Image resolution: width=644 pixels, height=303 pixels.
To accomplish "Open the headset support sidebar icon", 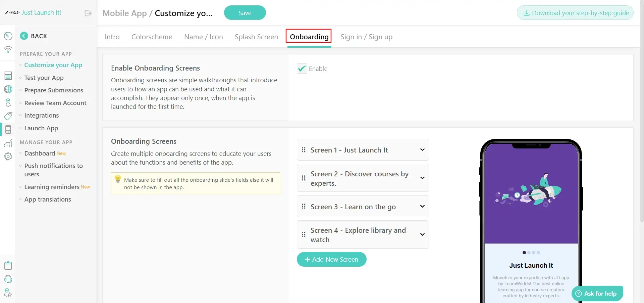I will pyautogui.click(x=8, y=279).
